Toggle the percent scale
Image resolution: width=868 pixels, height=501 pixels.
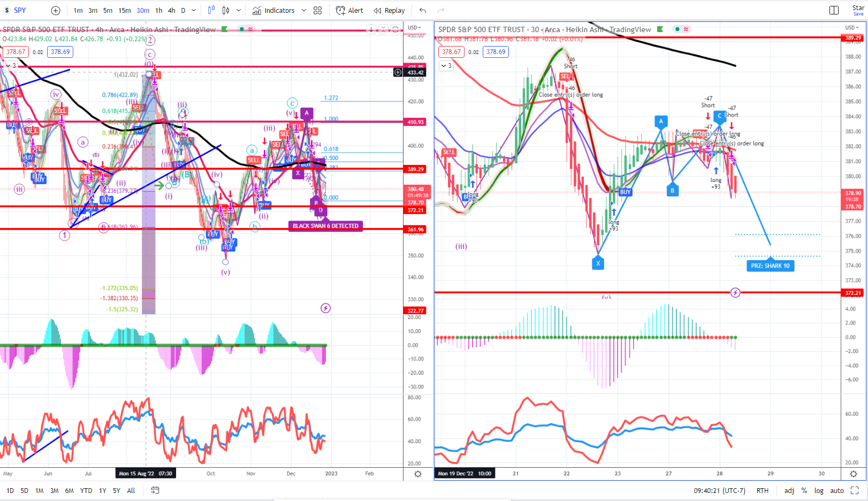pyautogui.click(x=804, y=490)
